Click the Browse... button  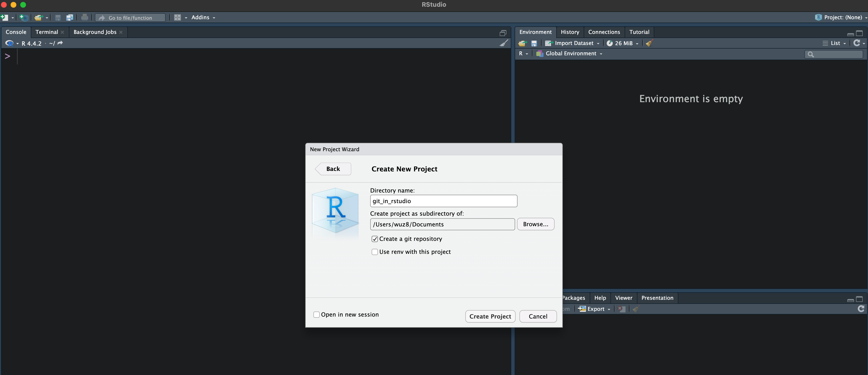(x=535, y=224)
